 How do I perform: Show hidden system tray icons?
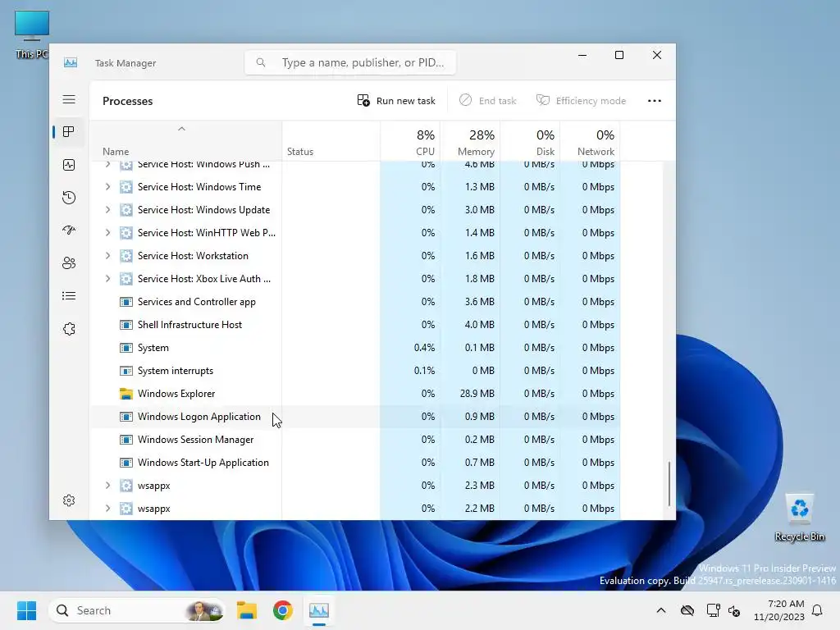[661, 610]
